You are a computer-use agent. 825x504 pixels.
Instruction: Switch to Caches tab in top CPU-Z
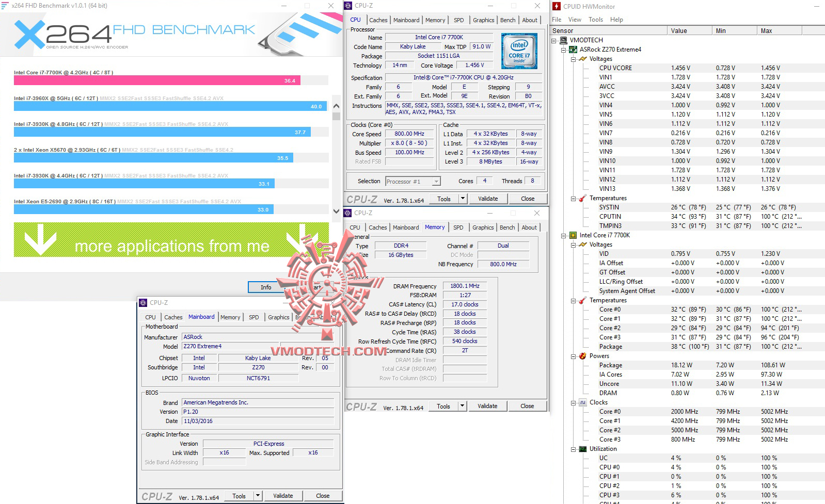pyautogui.click(x=378, y=20)
